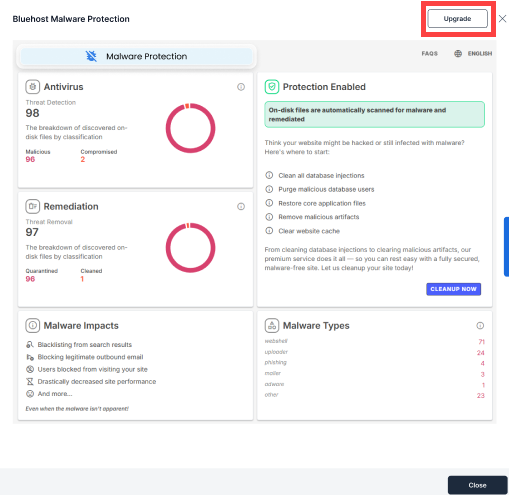Click the Remediation threat removal donut chart
Image resolution: width=509 pixels, height=495 pixels.
190,248
